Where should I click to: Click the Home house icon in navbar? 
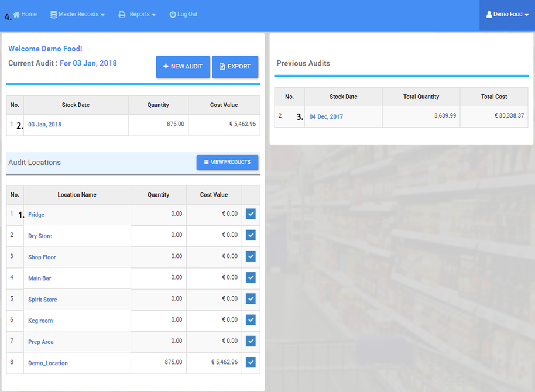[x=16, y=15]
